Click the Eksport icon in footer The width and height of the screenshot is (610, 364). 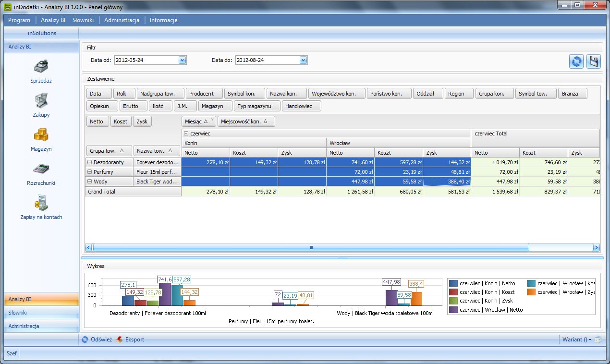pyautogui.click(x=120, y=340)
